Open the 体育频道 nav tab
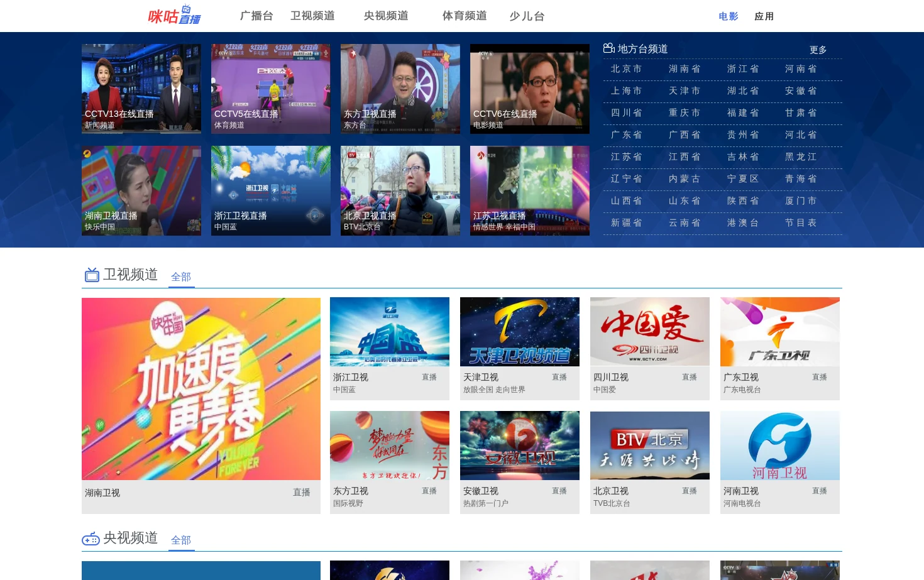 (x=465, y=16)
